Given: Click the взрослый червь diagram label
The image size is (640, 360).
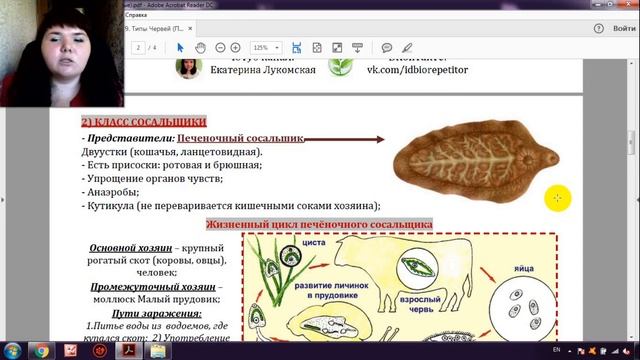Looking at the screenshot, I should (420, 304).
